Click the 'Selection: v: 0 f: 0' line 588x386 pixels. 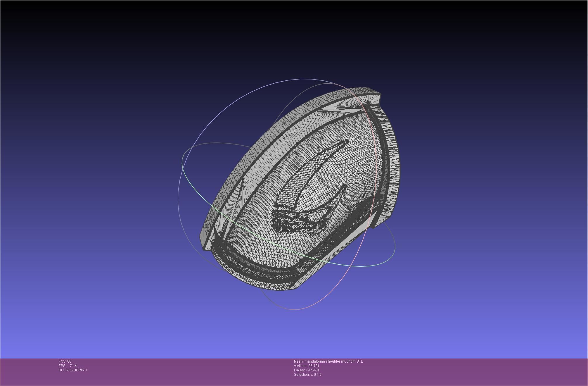point(307,375)
